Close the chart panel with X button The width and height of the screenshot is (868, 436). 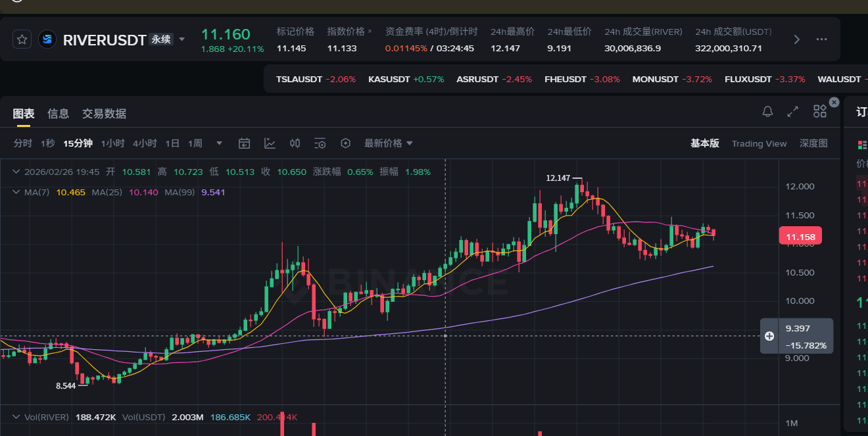(834, 102)
